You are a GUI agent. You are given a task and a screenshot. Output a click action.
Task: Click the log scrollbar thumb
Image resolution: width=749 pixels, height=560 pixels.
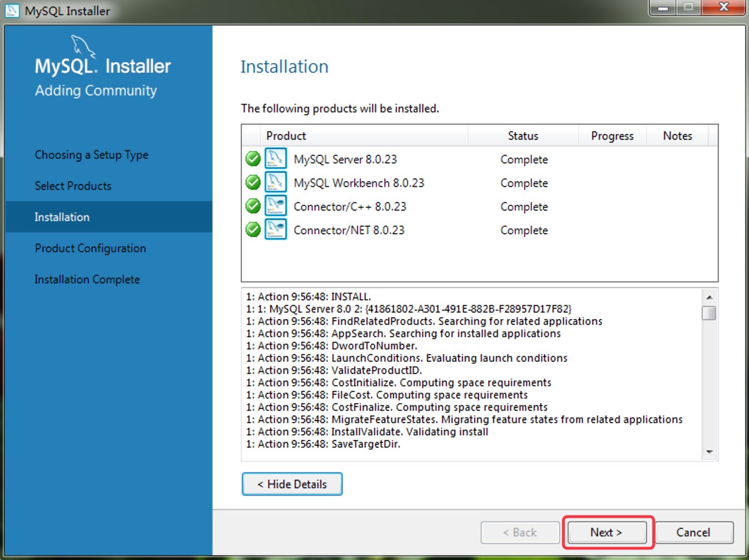(x=708, y=313)
